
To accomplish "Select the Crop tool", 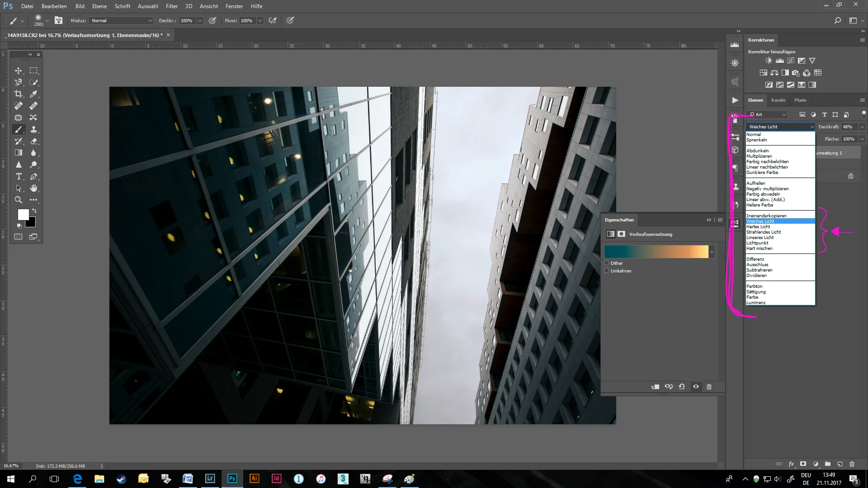I will 19,94.
